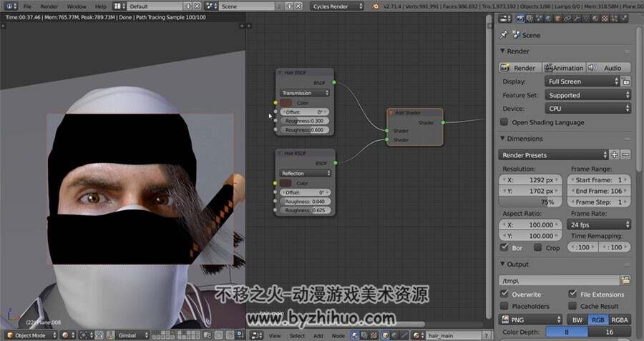
Task: Open the node editor type selector icon
Action: (257, 335)
